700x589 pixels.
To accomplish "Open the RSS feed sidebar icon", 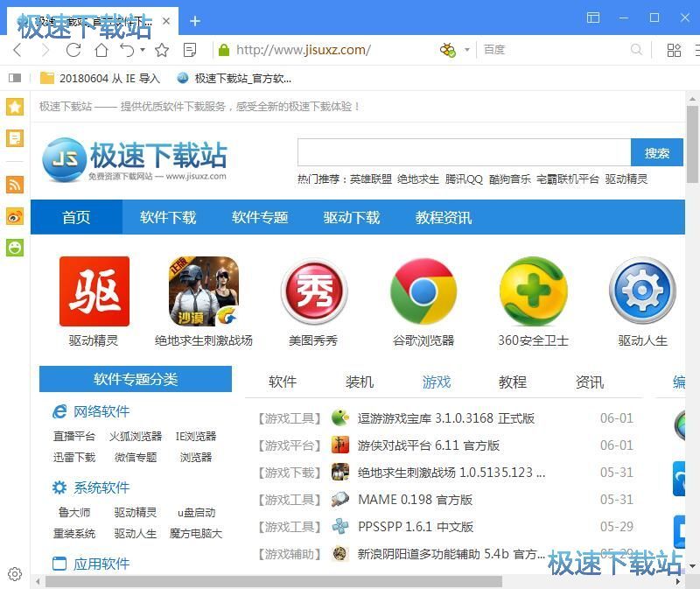I will click(15, 185).
